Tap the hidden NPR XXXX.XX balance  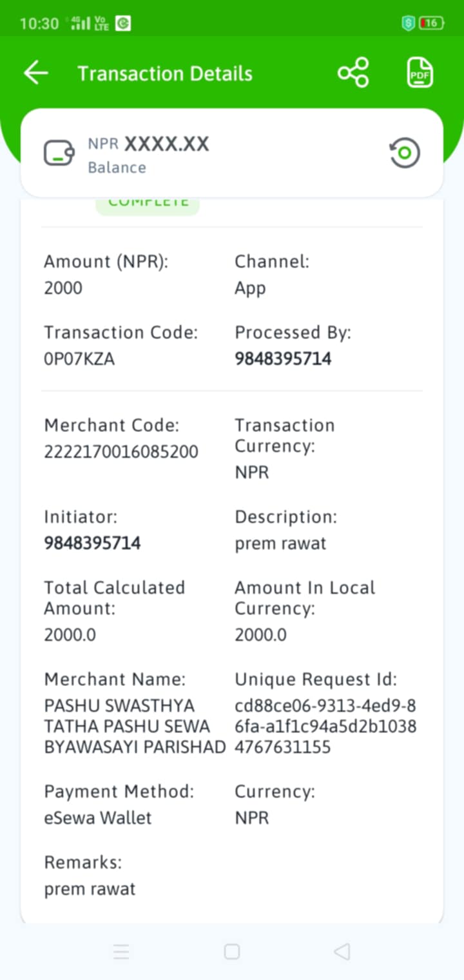(149, 144)
